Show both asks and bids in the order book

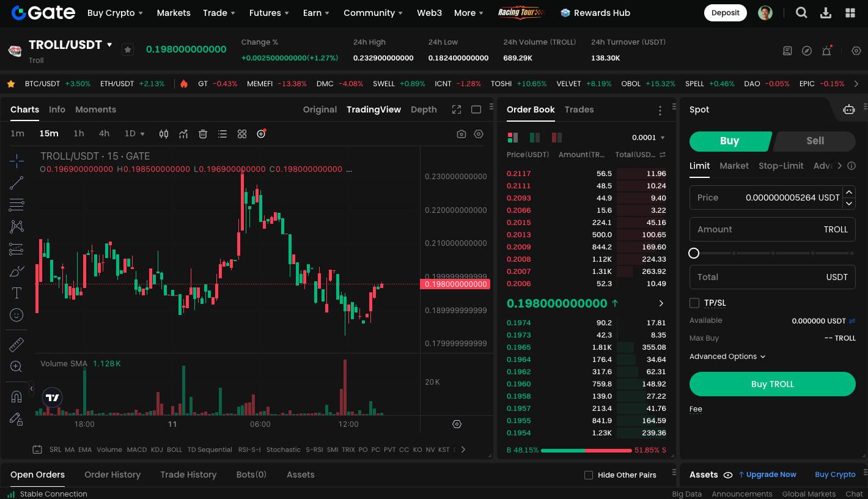[x=513, y=138]
